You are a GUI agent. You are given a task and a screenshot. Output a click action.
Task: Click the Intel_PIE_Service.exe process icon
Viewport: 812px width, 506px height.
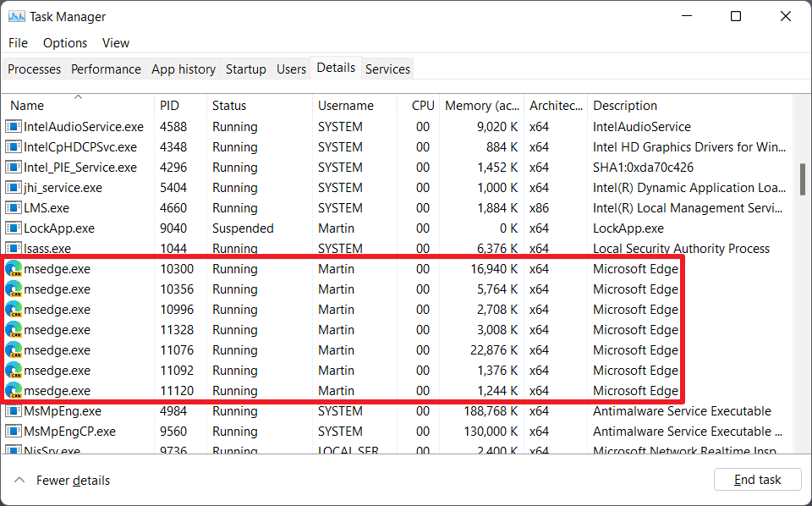[13, 167]
